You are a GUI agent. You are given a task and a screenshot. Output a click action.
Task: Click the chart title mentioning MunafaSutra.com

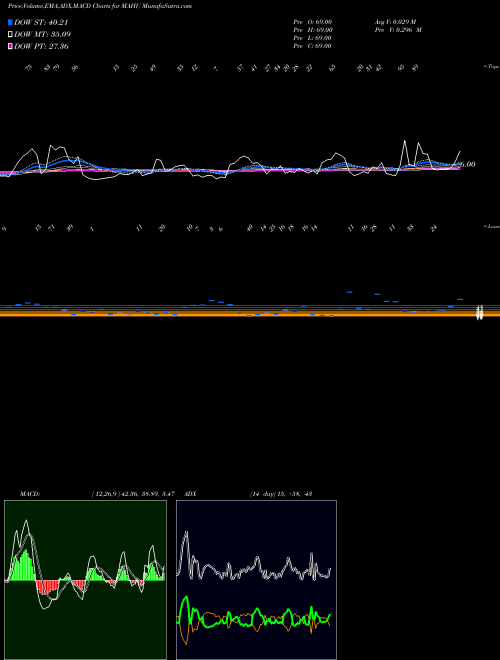100,6
